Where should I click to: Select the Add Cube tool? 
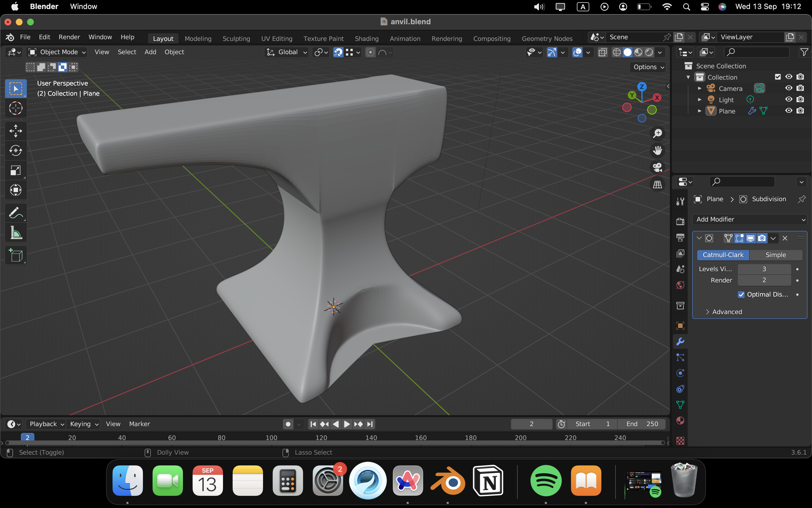(x=16, y=255)
